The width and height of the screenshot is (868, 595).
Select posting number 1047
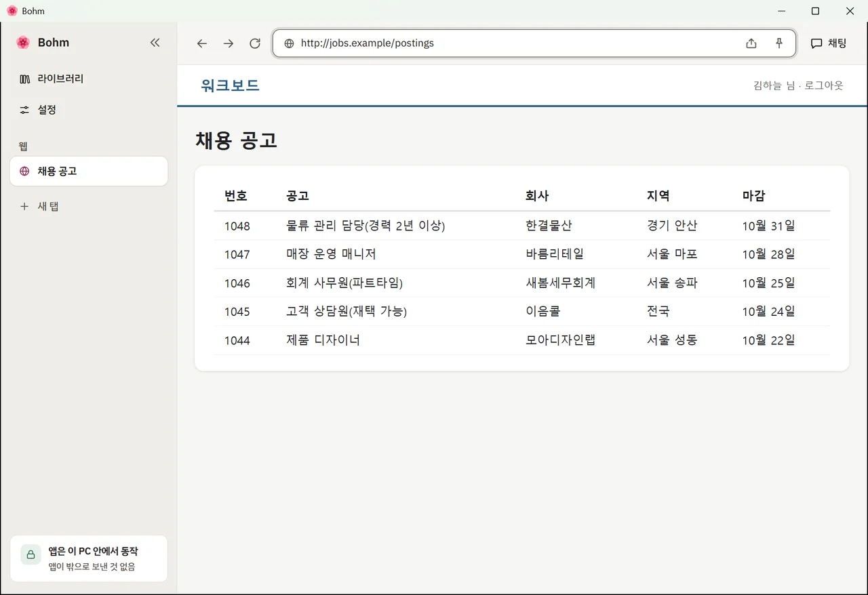[237, 255]
